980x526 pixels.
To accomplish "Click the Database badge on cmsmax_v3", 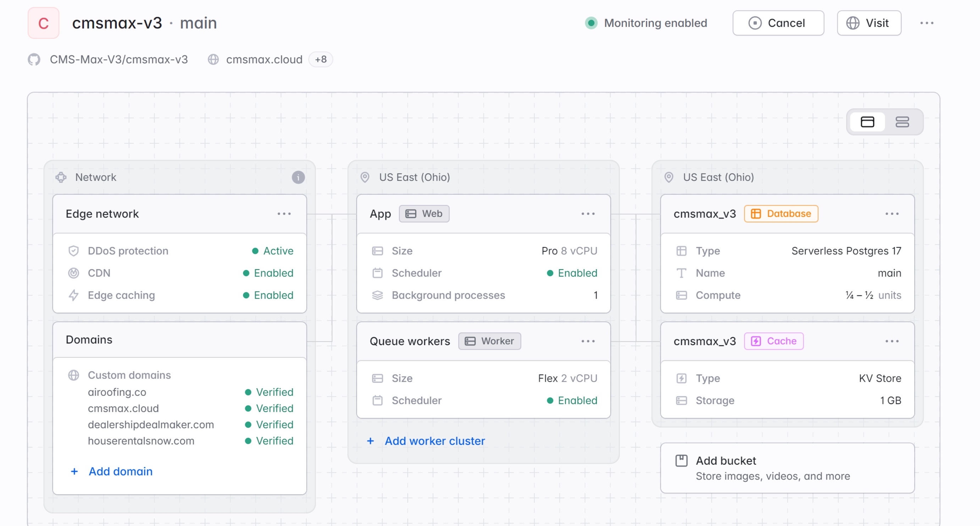I will tap(781, 214).
